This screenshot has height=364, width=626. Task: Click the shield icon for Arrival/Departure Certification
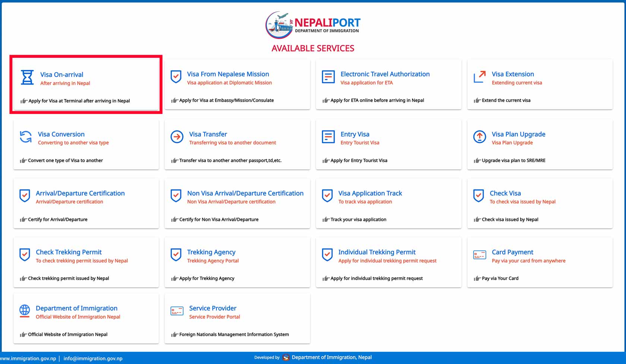coord(25,196)
